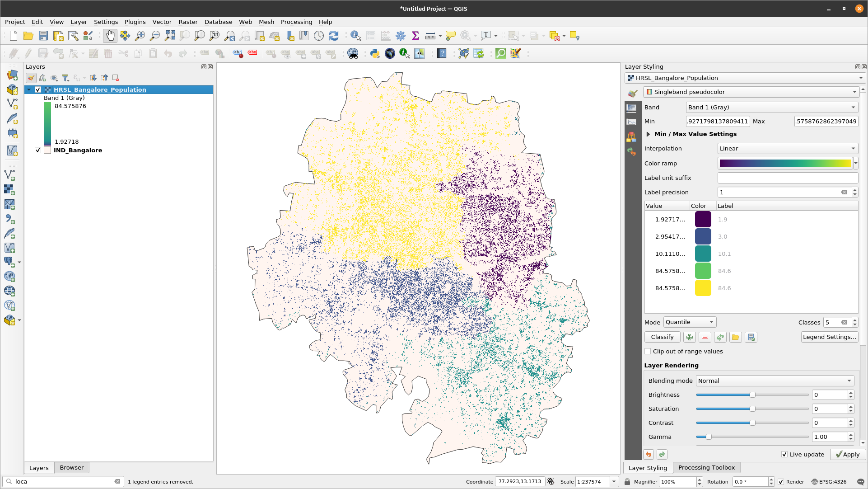Switch to the Browser tab in panel
This screenshot has height=489, width=868.
click(x=71, y=467)
